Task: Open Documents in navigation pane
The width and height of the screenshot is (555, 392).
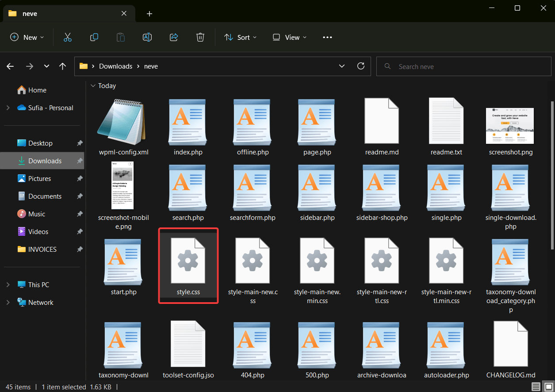Action: 44,196
